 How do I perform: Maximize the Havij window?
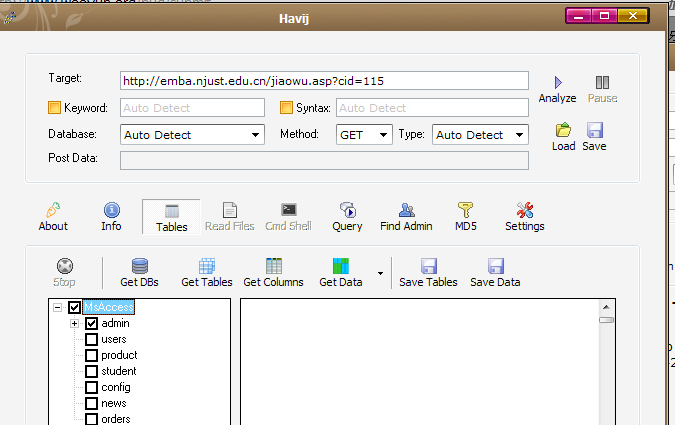coord(604,16)
